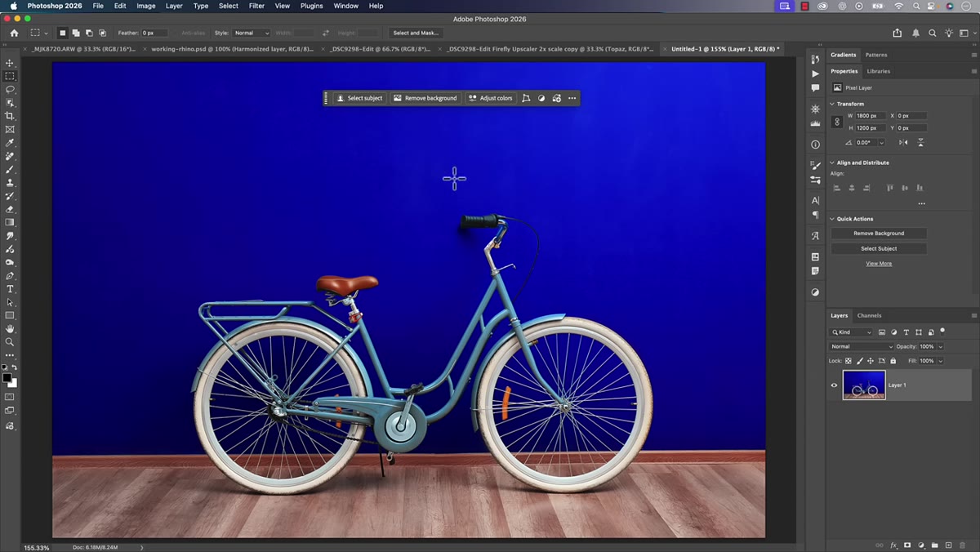Click the Share icon in the options bar

(898, 33)
